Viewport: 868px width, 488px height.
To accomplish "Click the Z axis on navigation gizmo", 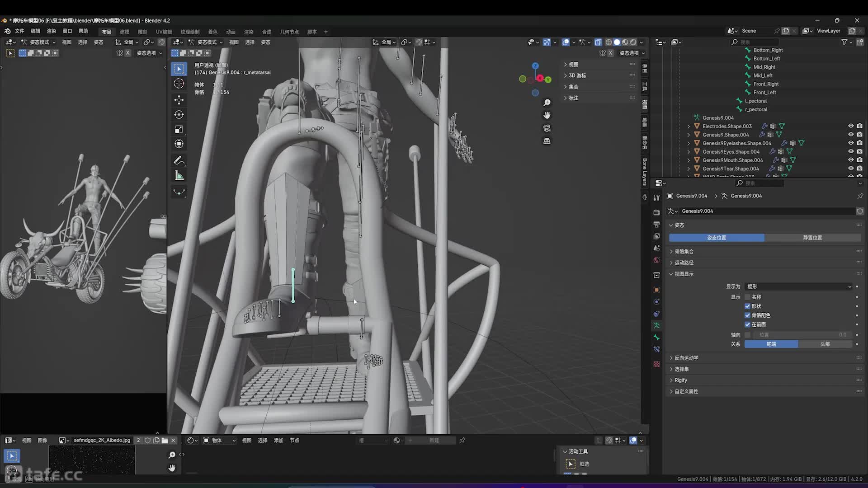I will point(535,66).
